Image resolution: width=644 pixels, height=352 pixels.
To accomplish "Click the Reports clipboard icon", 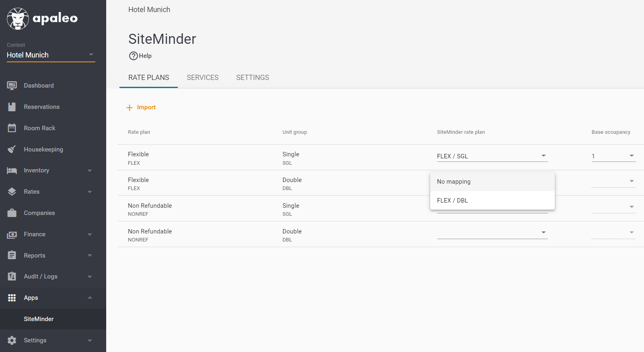I will click(12, 255).
